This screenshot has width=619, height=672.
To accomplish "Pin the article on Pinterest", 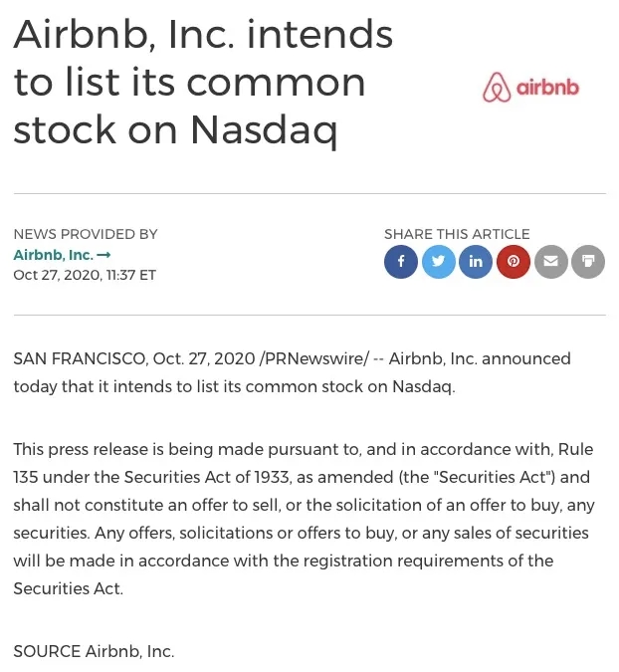I will pos(514,262).
